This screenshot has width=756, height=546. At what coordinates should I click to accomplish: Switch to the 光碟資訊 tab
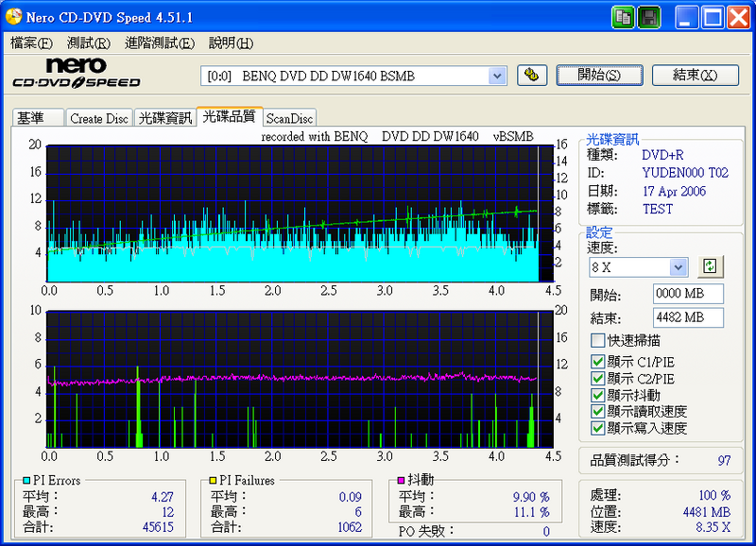coord(165,118)
